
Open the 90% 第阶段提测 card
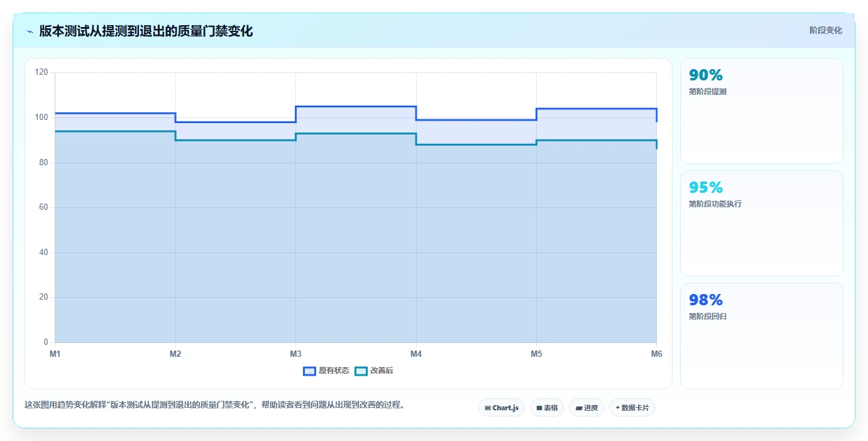point(762,111)
